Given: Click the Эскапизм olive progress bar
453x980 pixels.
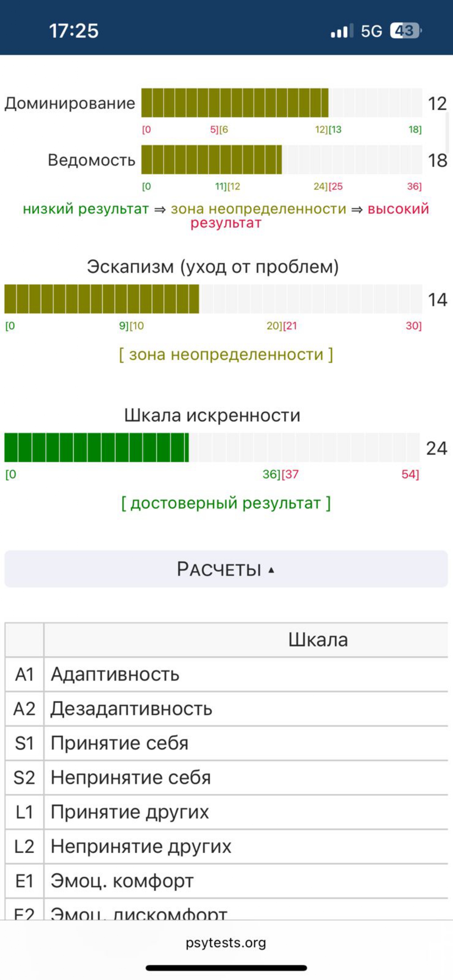Looking at the screenshot, I should (213, 299).
